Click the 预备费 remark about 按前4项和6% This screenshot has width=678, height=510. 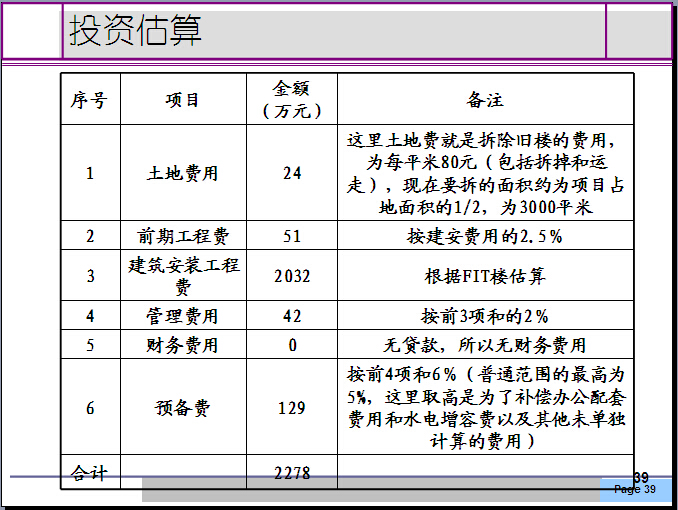(486, 407)
